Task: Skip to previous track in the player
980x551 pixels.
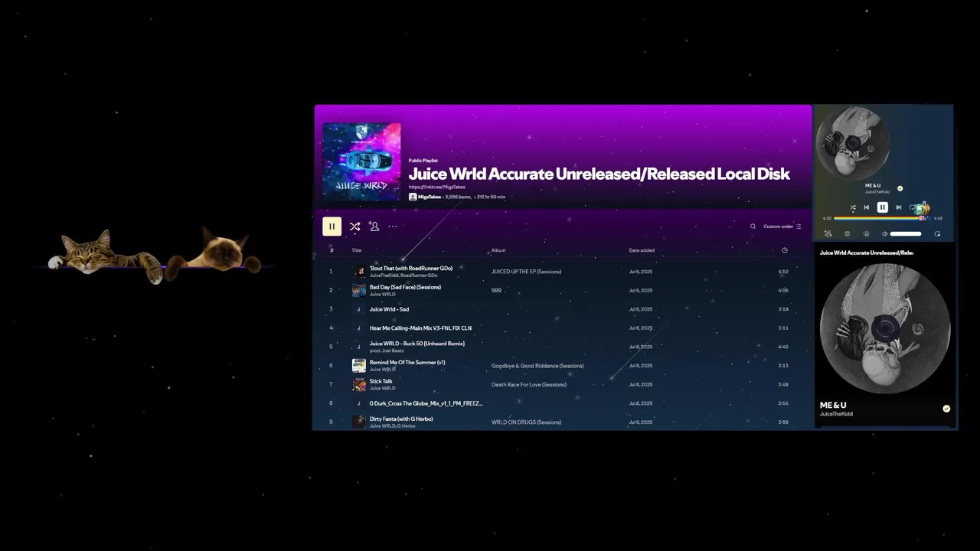Action: 867,207
